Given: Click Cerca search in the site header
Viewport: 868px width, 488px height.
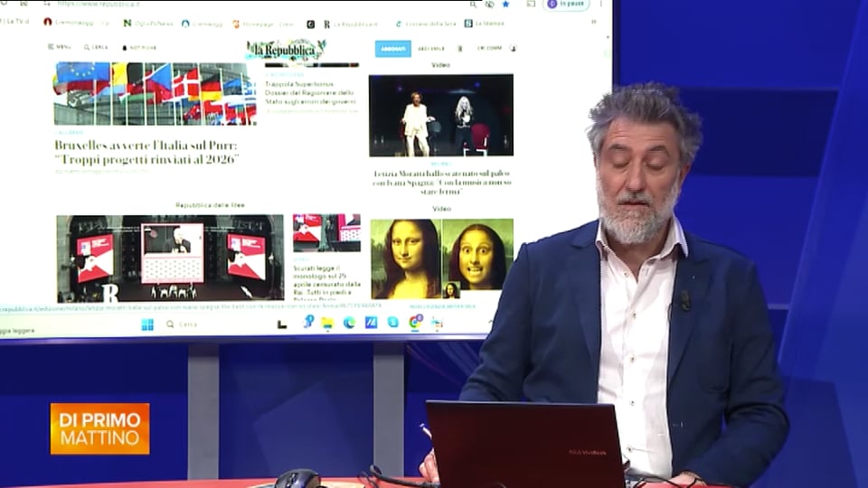Looking at the screenshot, I should point(96,47).
